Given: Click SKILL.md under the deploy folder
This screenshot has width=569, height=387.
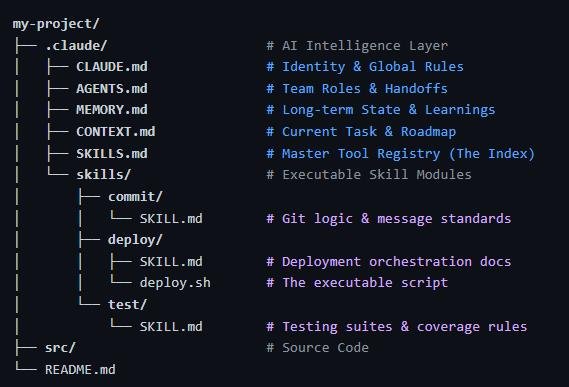Looking at the screenshot, I should tap(171, 262).
